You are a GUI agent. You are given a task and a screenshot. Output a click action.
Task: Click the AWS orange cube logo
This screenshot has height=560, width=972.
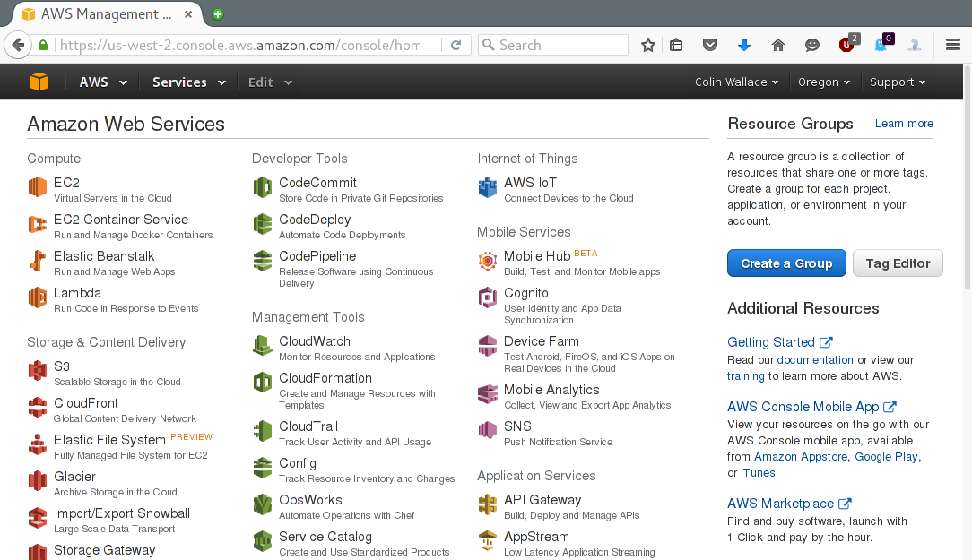coord(39,82)
